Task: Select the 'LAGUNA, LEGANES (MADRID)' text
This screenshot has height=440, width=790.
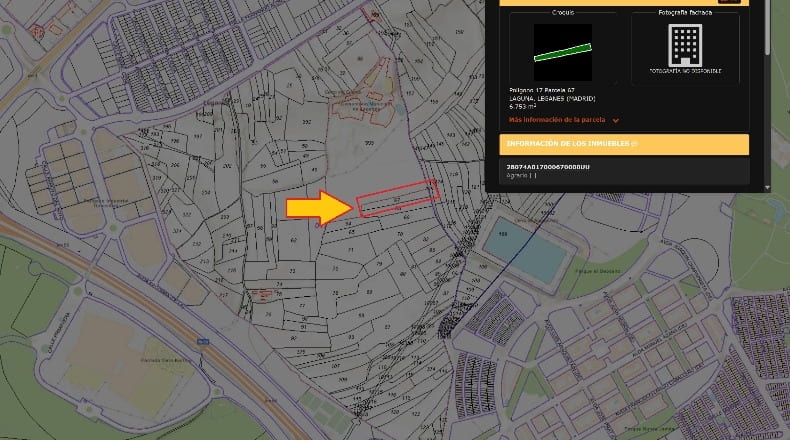Action: point(552,99)
